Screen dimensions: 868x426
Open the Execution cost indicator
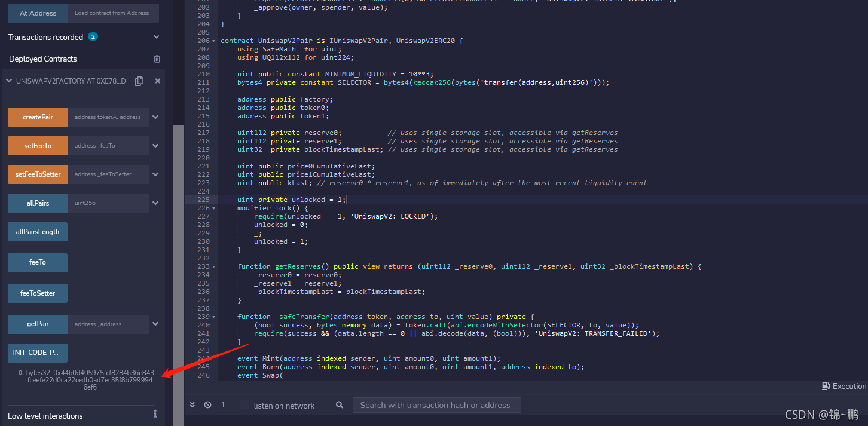(844, 386)
